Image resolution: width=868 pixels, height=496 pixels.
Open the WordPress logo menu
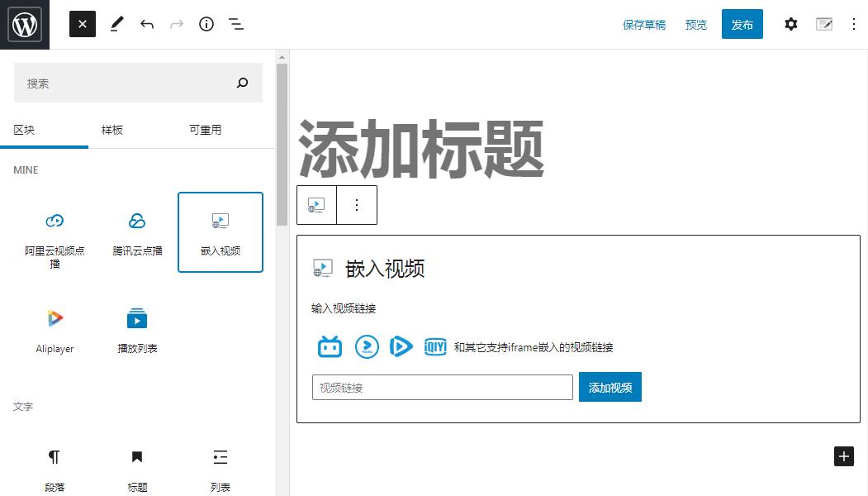24,24
